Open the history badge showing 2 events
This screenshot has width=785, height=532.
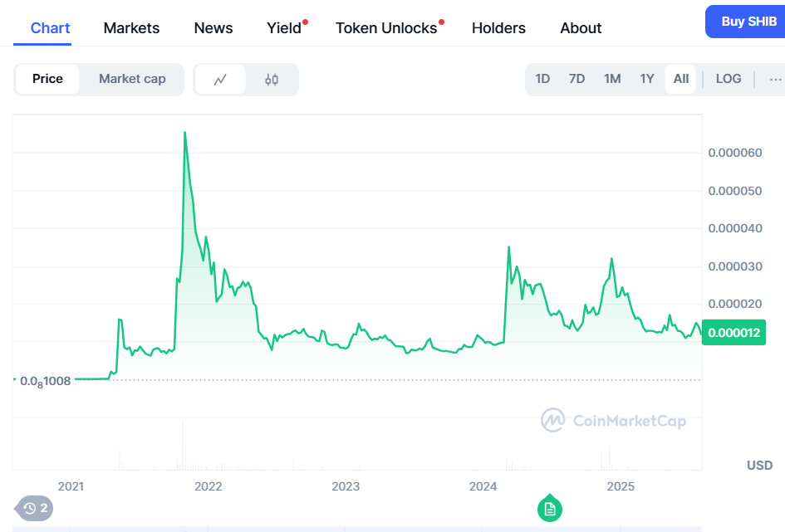[32, 509]
